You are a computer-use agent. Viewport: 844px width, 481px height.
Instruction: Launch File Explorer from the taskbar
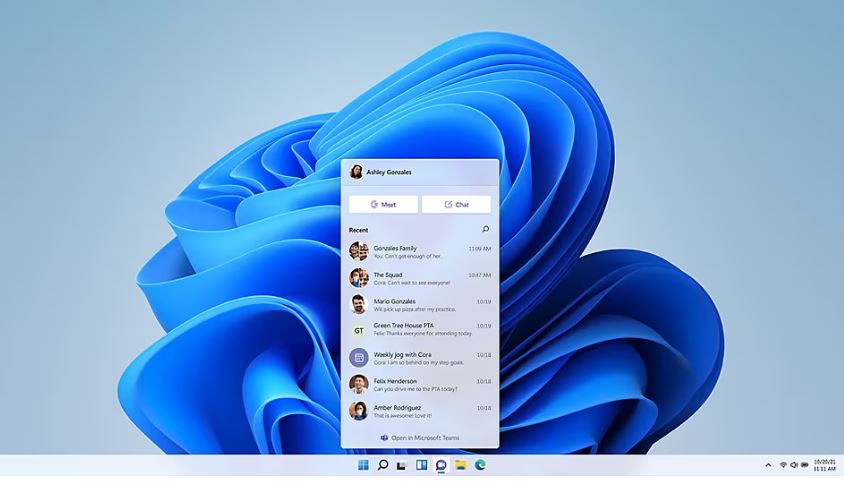coord(461,465)
